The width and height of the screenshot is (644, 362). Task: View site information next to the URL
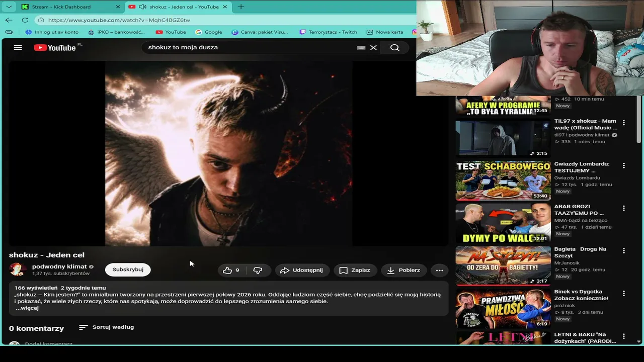pos(41,20)
